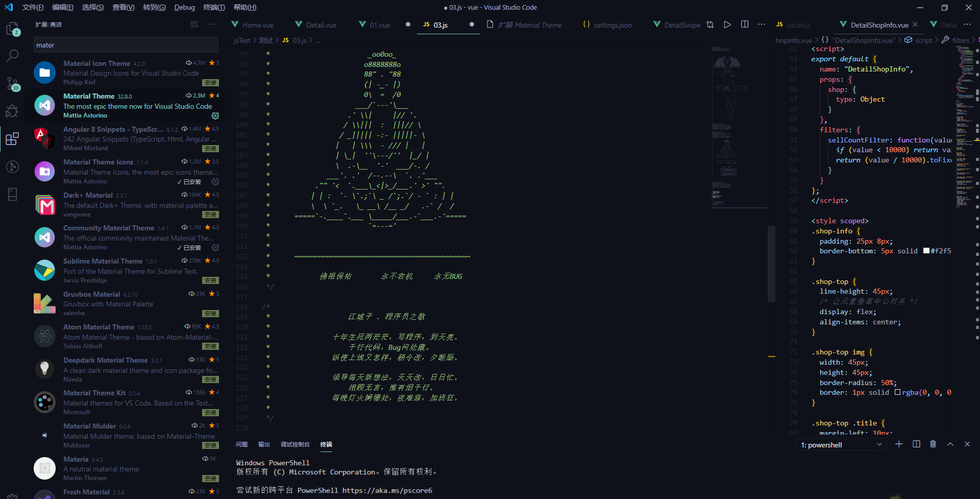
Task: Switch to 01.vue tab
Action: 380,25
